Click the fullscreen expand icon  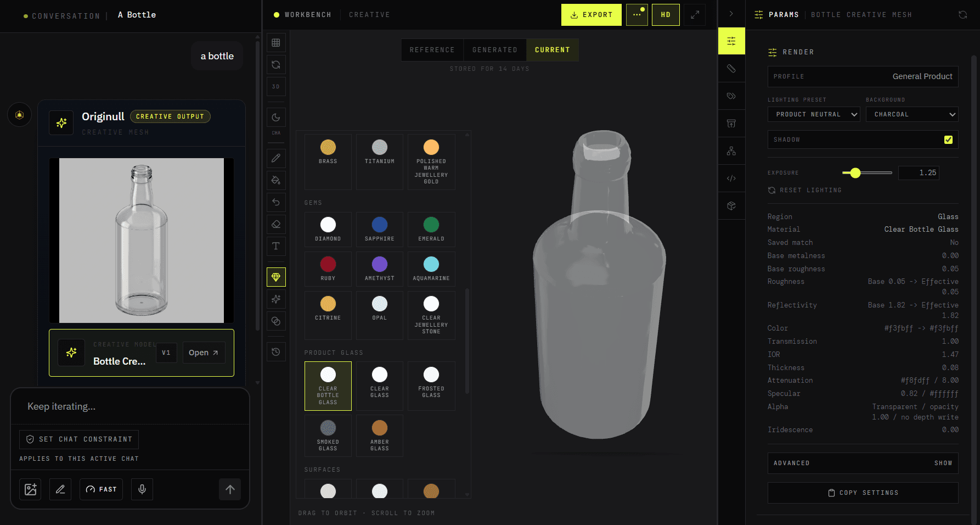tap(695, 15)
